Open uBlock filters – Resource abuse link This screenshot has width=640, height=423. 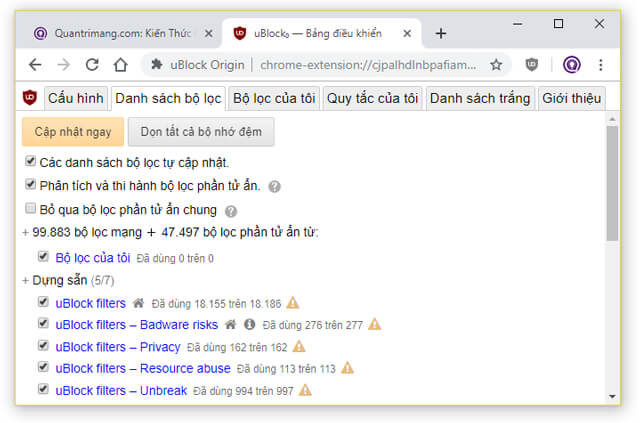click(x=143, y=369)
